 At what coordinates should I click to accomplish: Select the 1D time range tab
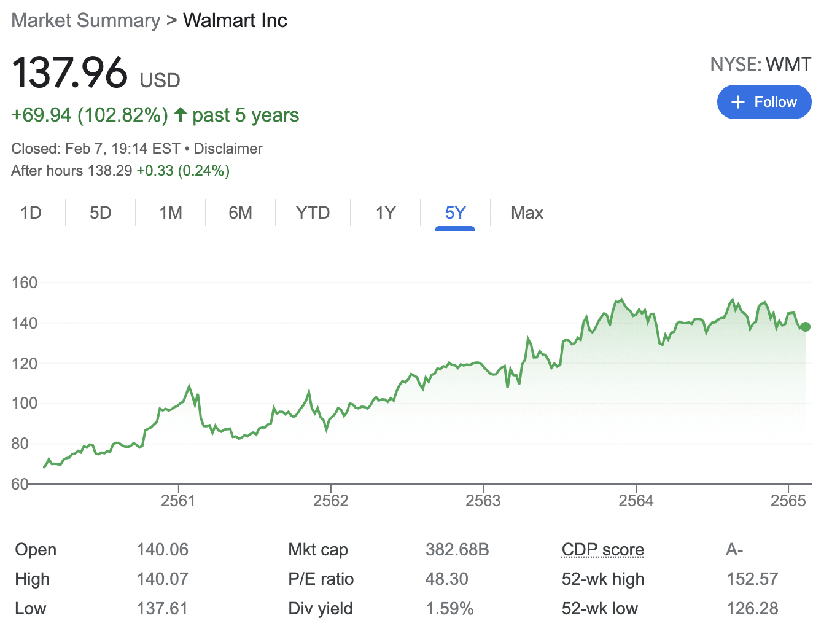point(31,213)
